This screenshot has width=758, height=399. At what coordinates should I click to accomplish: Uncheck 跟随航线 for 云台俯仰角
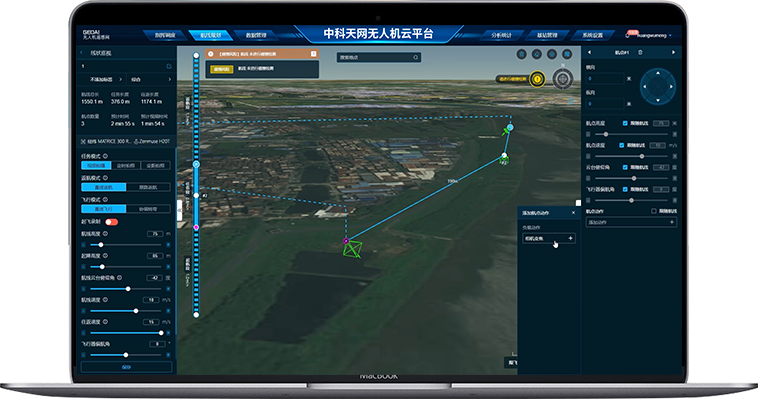point(625,167)
